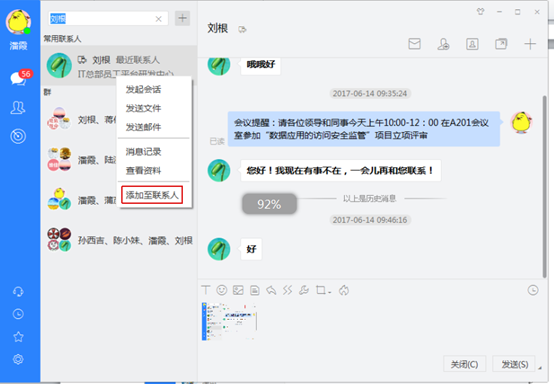The width and height of the screenshot is (554, 384).
Task: Click the 您好！我现在有事不在 auto-reply message
Action: (x=341, y=171)
